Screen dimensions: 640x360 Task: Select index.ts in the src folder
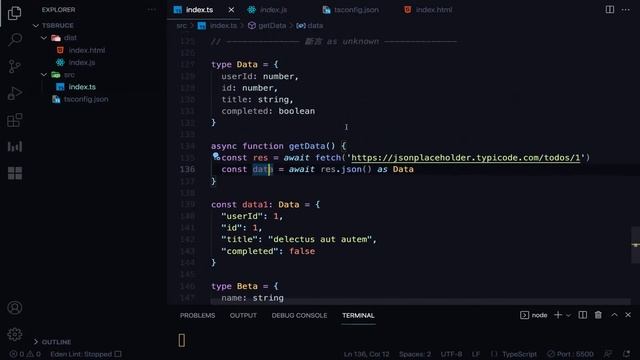pyautogui.click(x=82, y=87)
